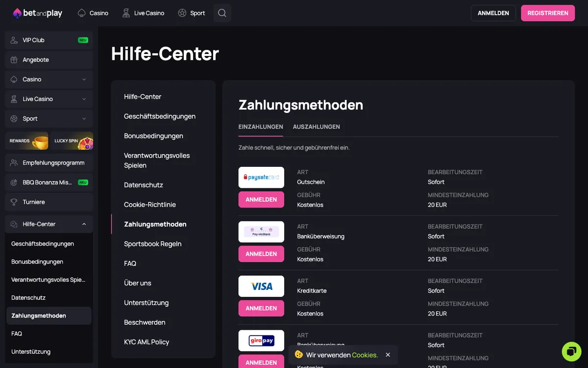Open the Rewards banner
Viewport: 588px width, 368px height.
click(27, 141)
